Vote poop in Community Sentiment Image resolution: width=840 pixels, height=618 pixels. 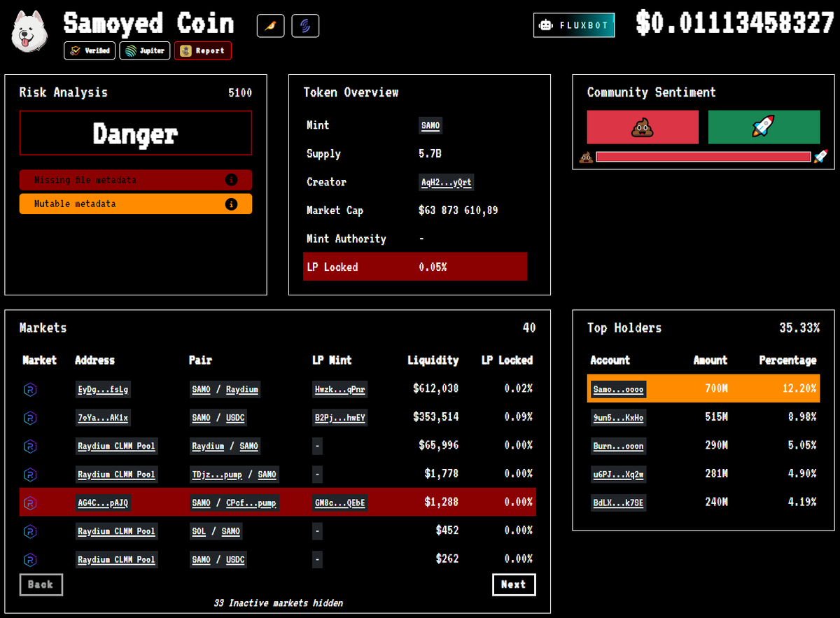point(643,127)
